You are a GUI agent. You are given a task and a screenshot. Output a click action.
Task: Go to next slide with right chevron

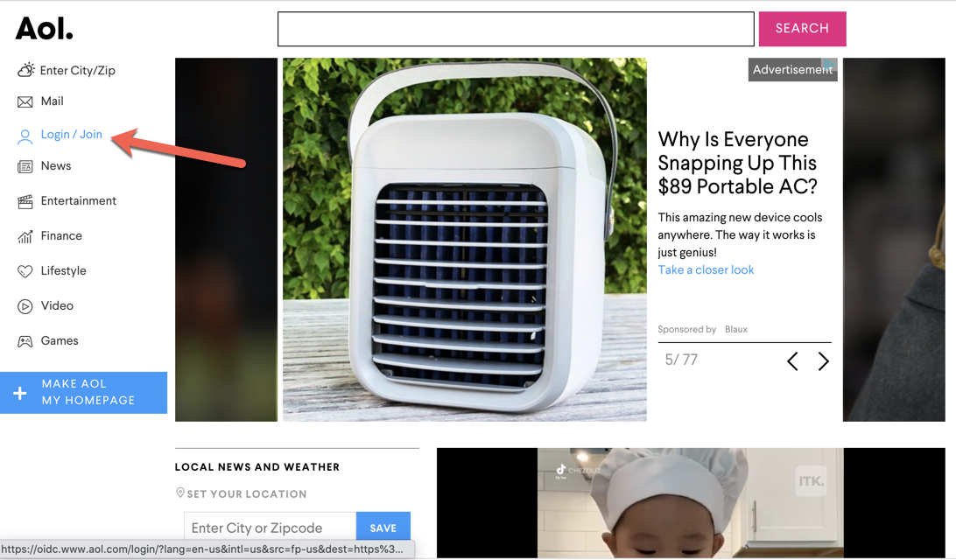click(x=823, y=361)
